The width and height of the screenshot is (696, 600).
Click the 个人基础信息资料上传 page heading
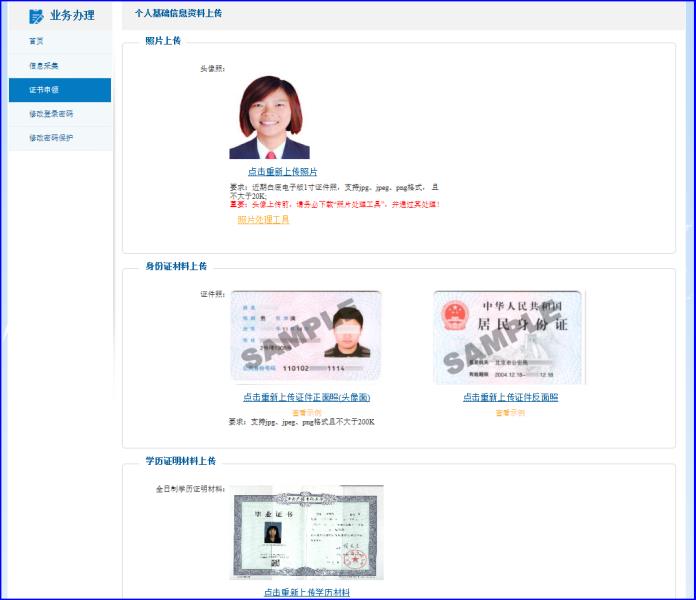point(179,14)
